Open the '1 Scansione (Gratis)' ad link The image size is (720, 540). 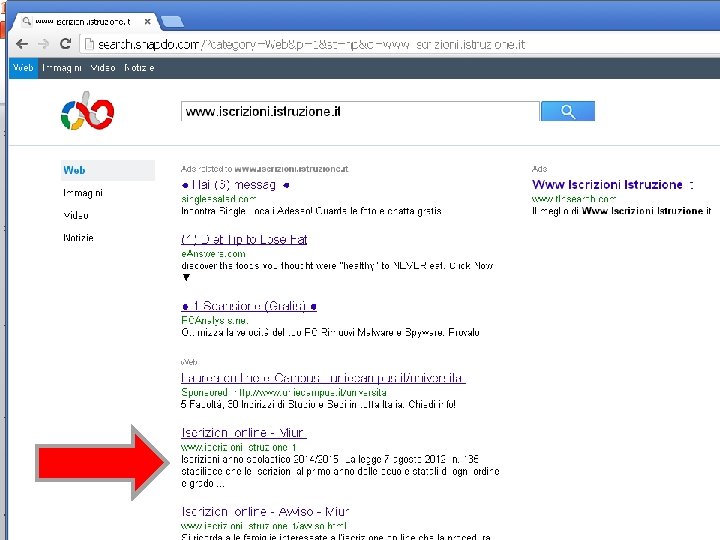249,306
